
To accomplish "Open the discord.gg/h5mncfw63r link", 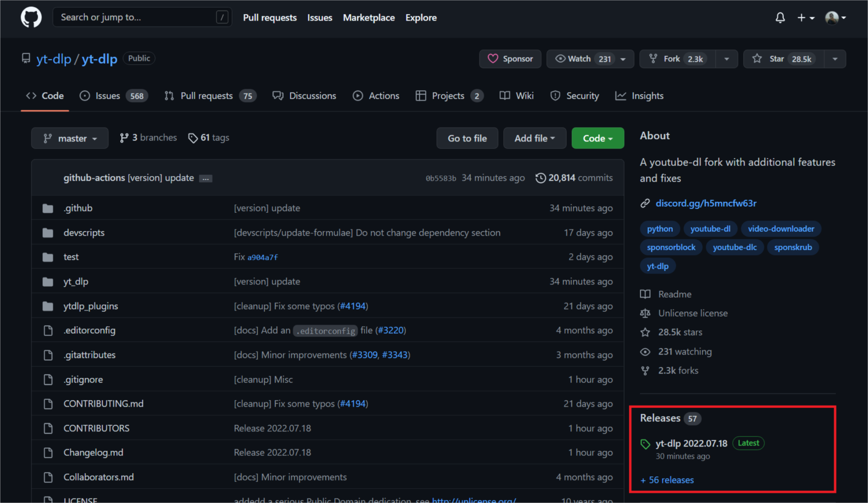I will (x=706, y=203).
